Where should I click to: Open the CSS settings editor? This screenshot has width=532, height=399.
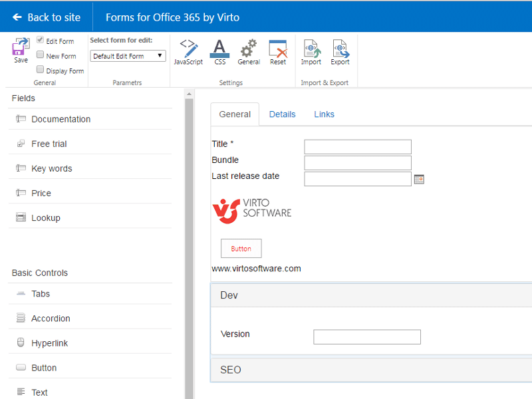point(219,49)
